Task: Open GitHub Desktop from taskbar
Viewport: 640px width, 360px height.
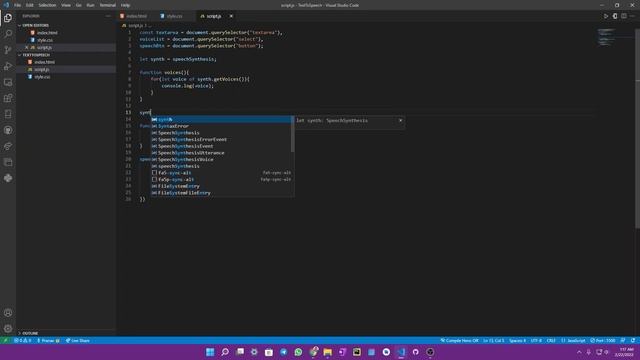Action: [416, 352]
